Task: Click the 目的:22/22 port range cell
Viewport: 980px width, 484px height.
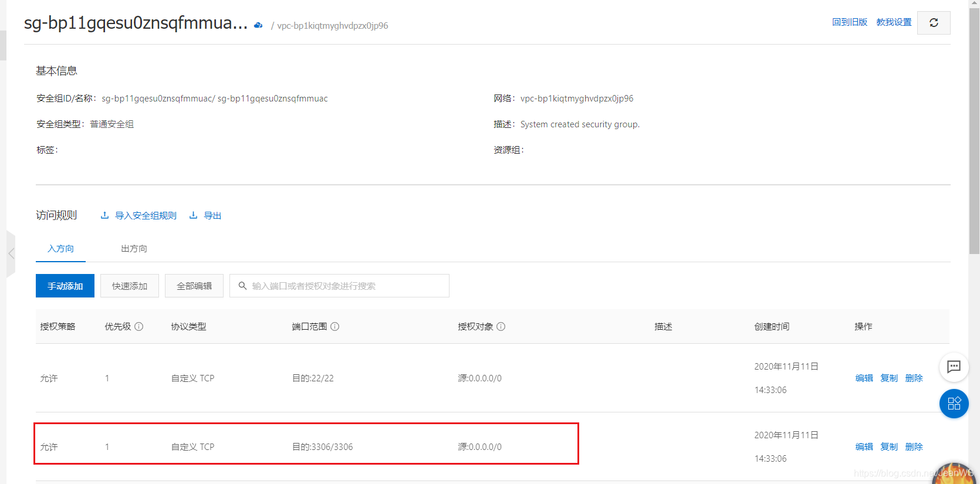Action: tap(313, 378)
